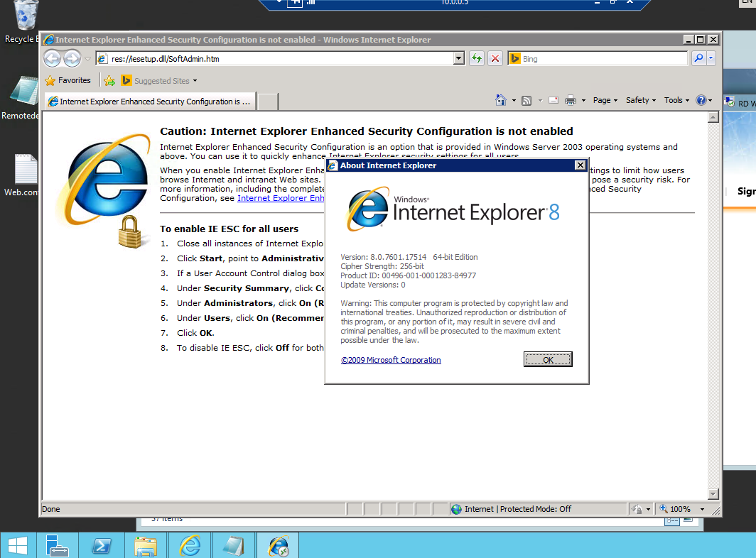This screenshot has height=558, width=756.
Task: Click Add to Favorites Bar star icon
Action: click(x=109, y=80)
